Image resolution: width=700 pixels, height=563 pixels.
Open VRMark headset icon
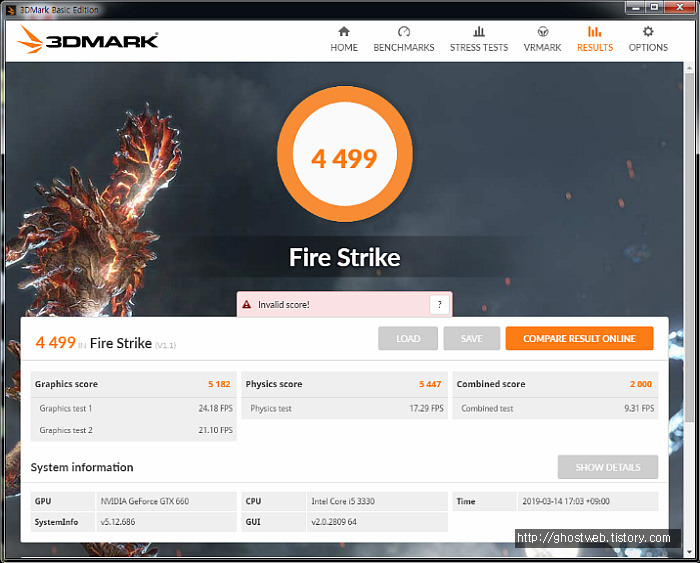click(x=542, y=31)
